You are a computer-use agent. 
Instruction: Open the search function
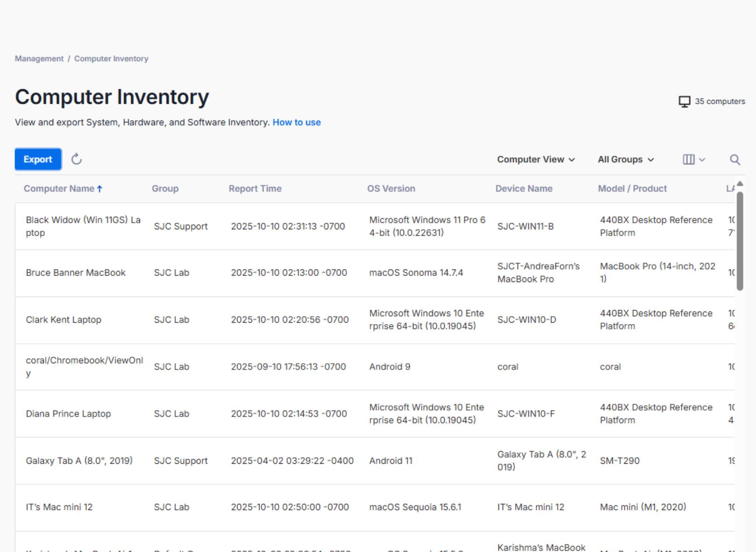735,159
